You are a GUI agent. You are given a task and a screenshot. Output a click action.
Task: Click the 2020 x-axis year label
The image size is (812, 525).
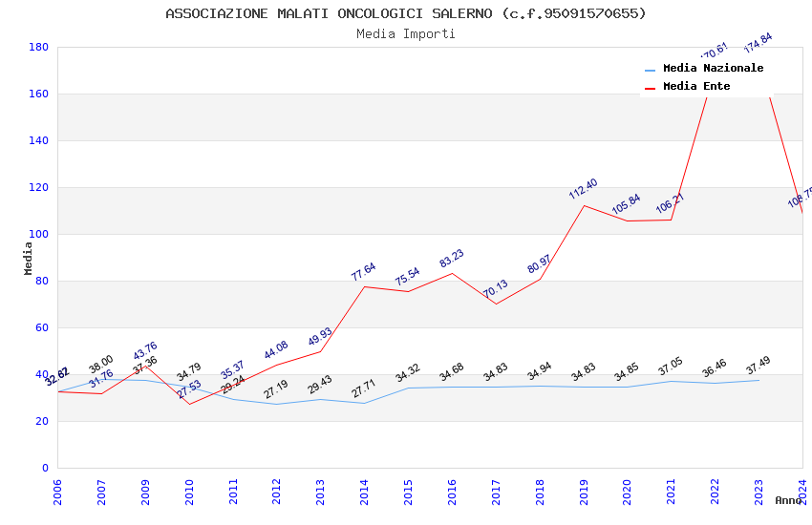(627, 492)
